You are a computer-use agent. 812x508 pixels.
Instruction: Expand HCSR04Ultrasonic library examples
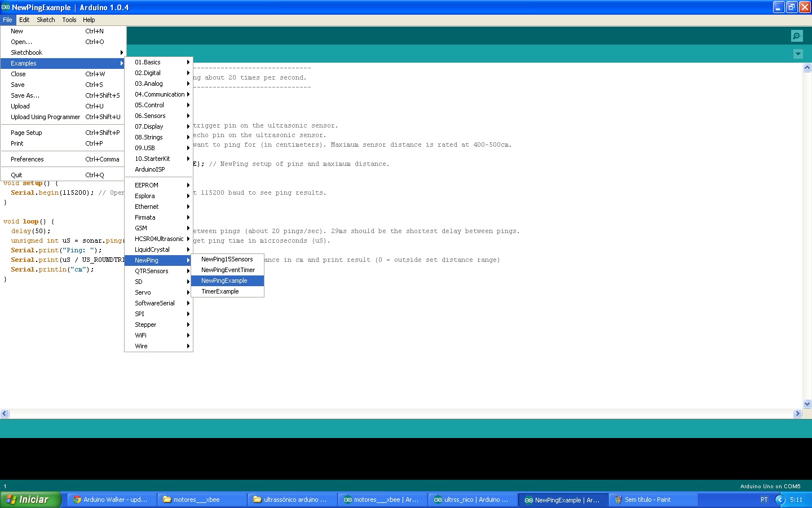click(158, 239)
